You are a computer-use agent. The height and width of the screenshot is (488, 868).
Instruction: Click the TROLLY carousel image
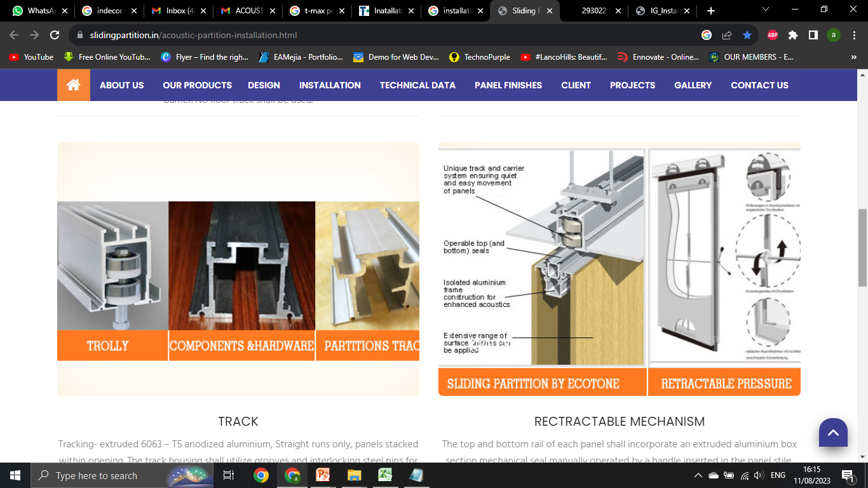click(112, 281)
